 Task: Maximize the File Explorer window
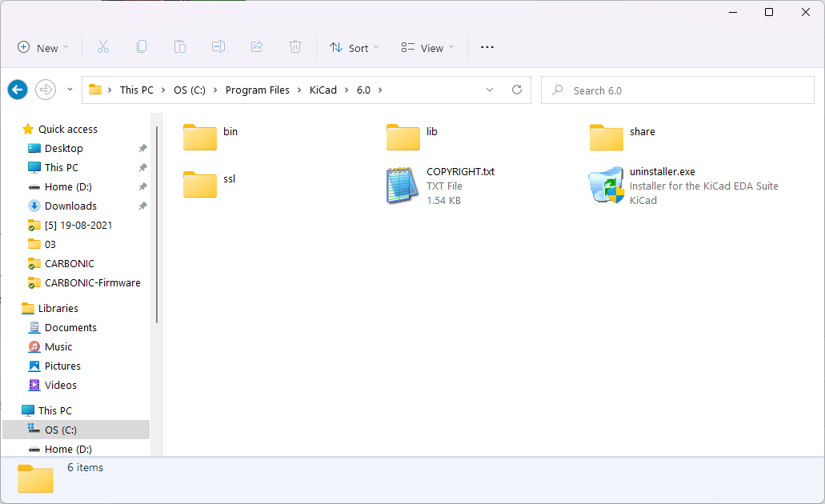point(769,12)
